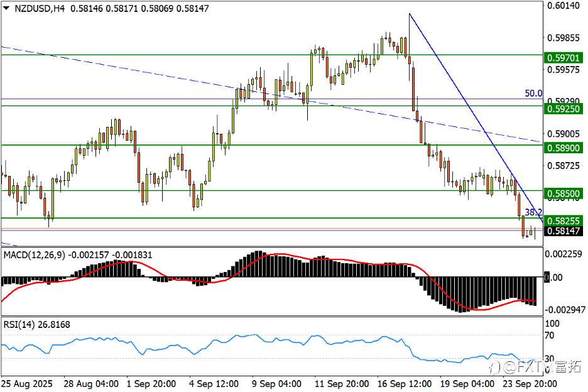Select the 0.58900 green price level label
Screen dimensions: 588x392
click(563, 148)
